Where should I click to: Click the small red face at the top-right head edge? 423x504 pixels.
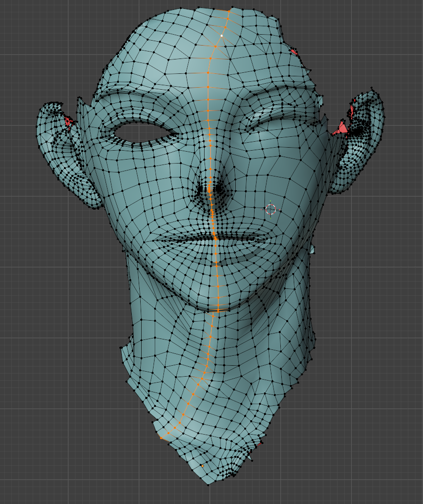[294, 52]
